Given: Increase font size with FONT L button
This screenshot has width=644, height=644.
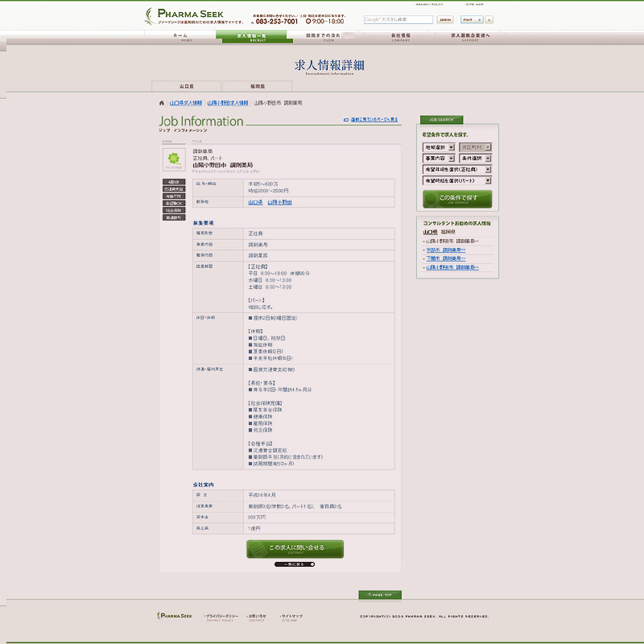Looking at the screenshot, I should coord(489,19).
